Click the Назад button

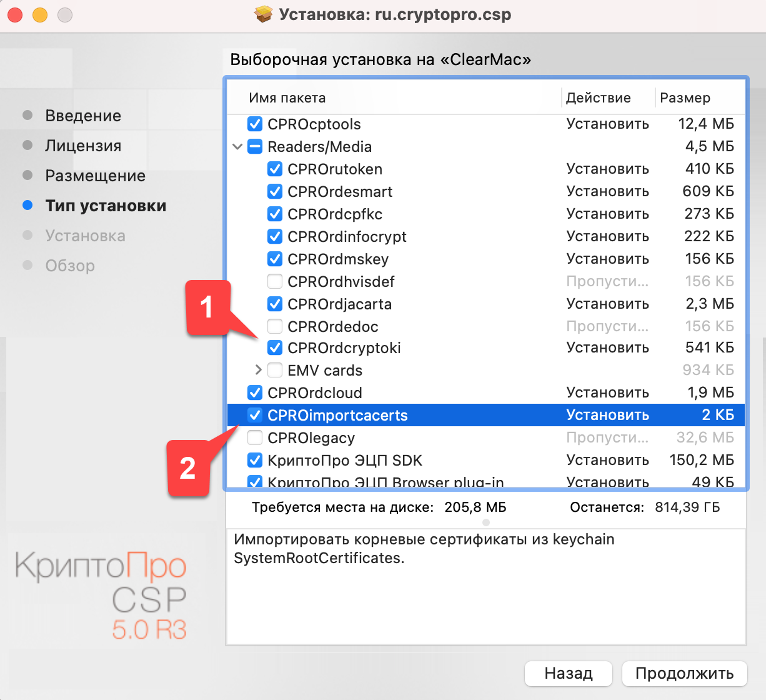568,673
